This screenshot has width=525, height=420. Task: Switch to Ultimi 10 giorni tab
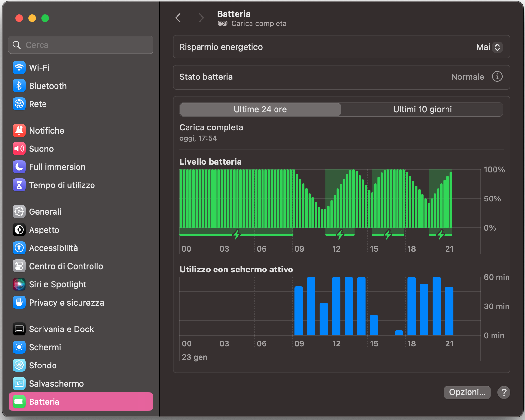coord(422,110)
